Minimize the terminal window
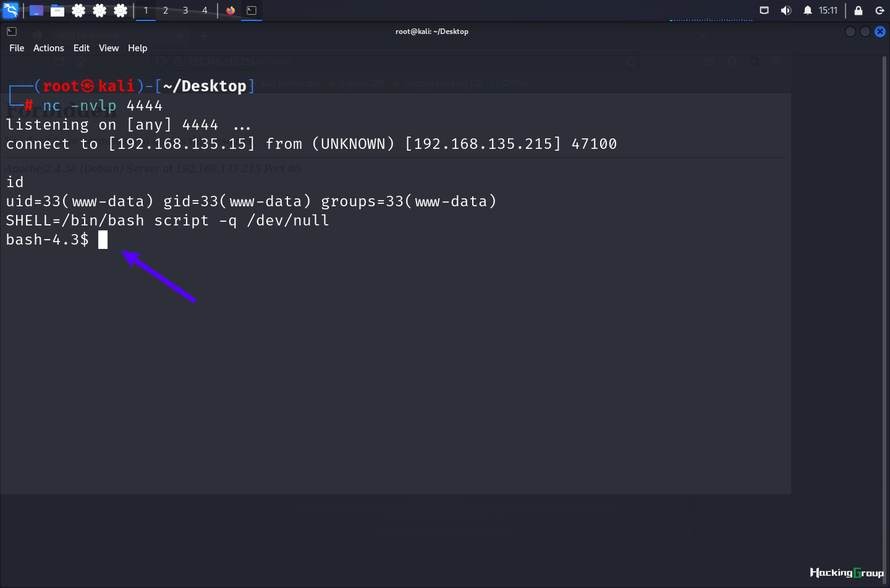The image size is (890, 588). [850, 31]
